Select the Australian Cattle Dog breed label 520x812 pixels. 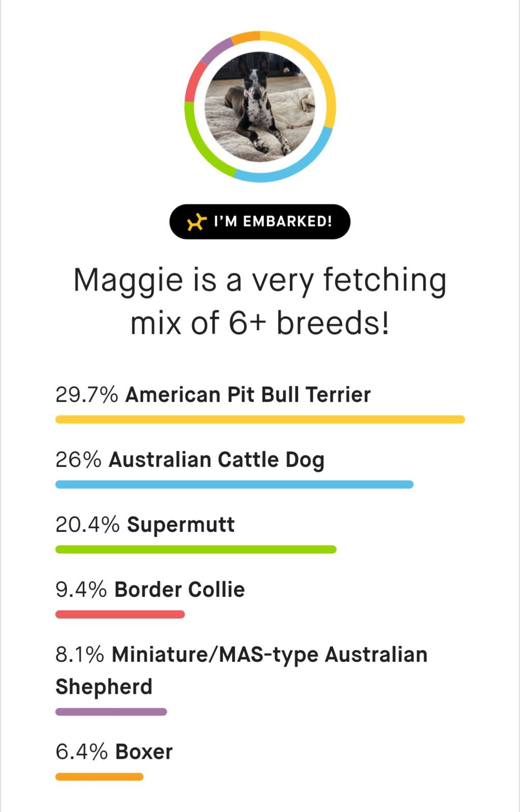click(x=216, y=460)
